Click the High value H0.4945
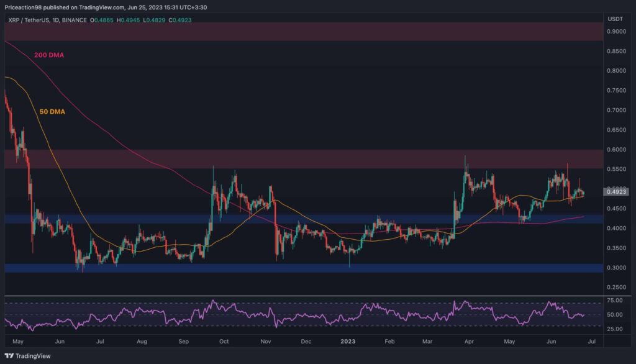Screen dimensions: 636x364 point(128,20)
